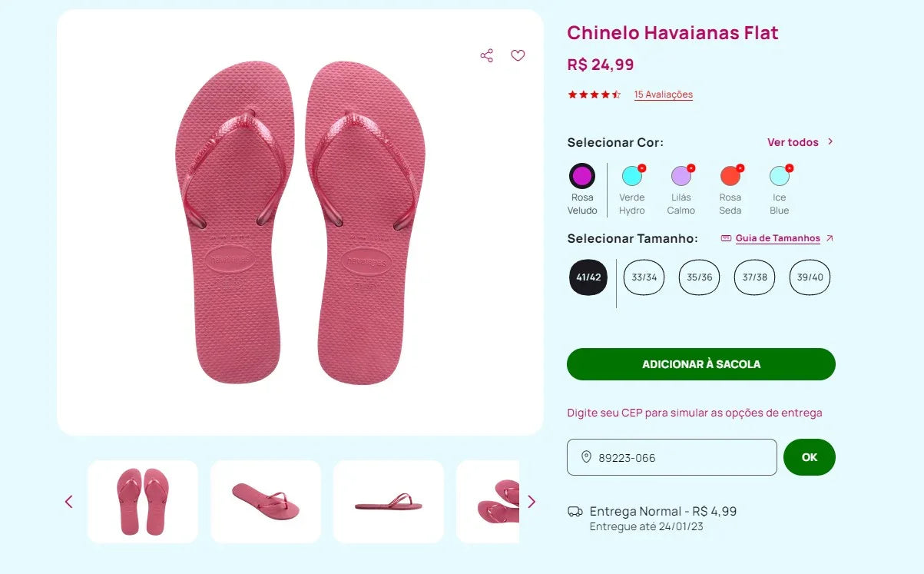Select the currently active 41/42 size option
This screenshot has height=574, width=924.
pyautogui.click(x=588, y=277)
